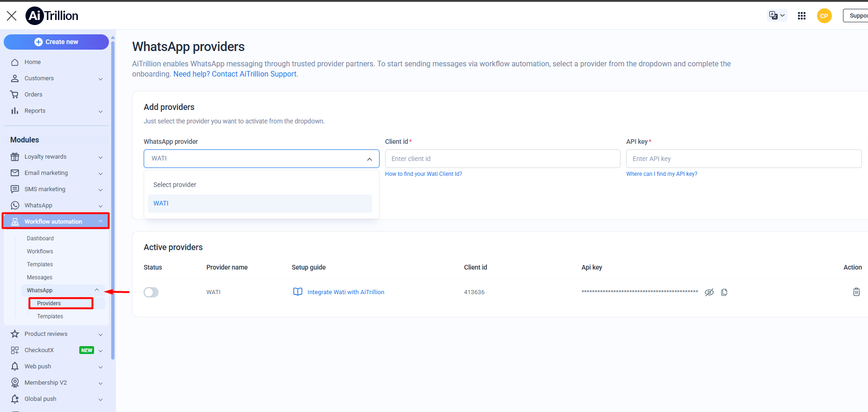Click the CheckoutX QR icon
868x412 pixels.
point(15,350)
